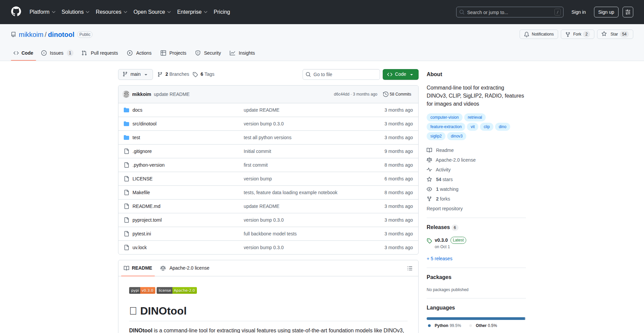
Task: Expand the Open Source menu
Action: tap(152, 12)
